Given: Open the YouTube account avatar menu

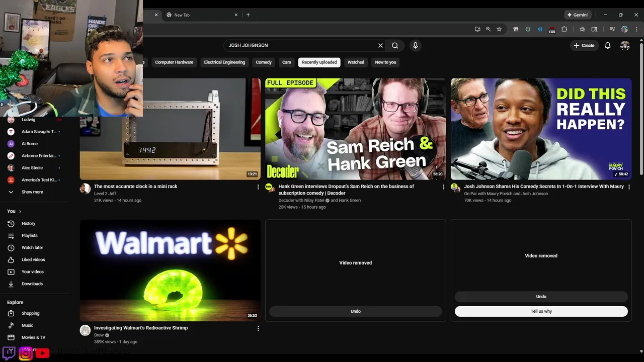Looking at the screenshot, I should point(625,45).
